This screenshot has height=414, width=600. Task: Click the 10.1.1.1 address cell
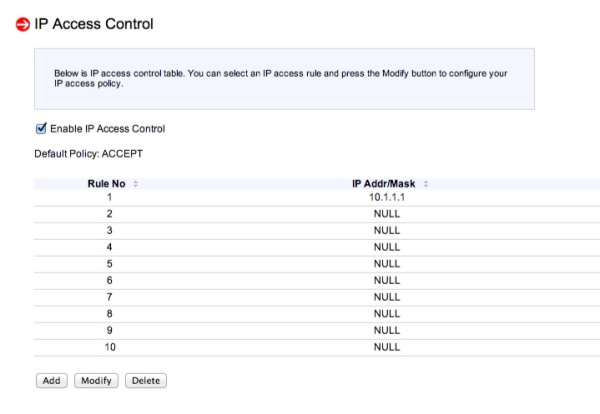[x=387, y=197]
